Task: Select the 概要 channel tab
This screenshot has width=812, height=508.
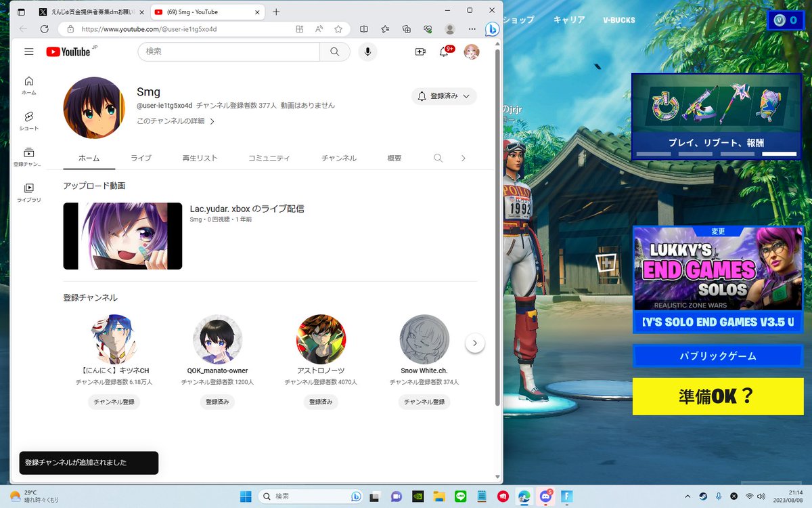Action: pyautogui.click(x=394, y=158)
